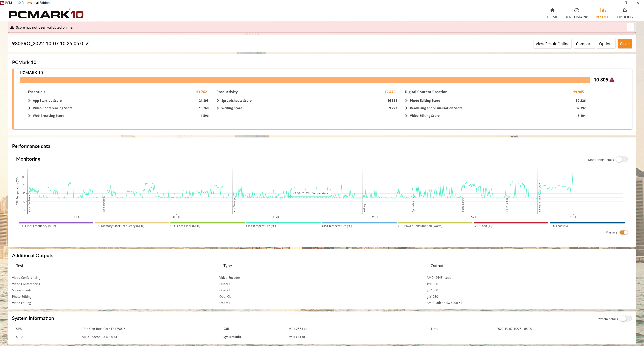Expand Video Conferencing Score

click(x=29, y=108)
